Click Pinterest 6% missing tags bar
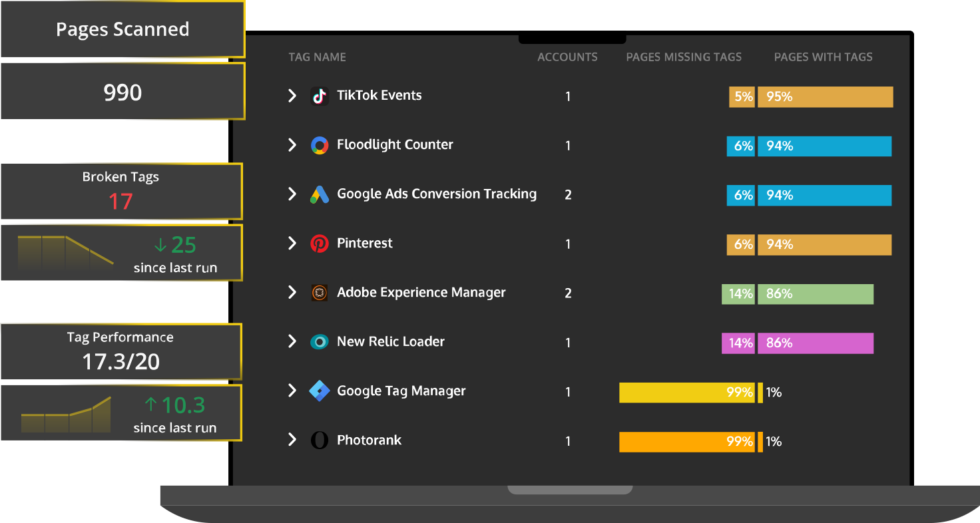 point(741,245)
